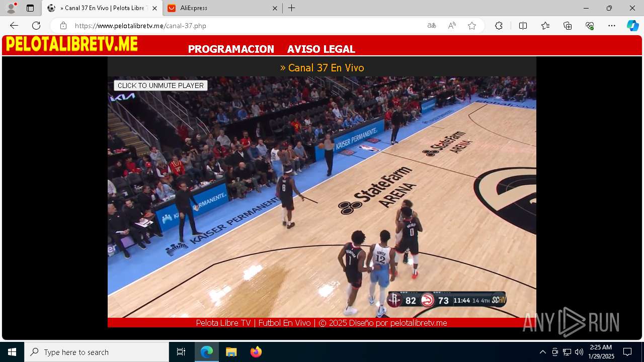Open Settings and more menu

[612, 26]
